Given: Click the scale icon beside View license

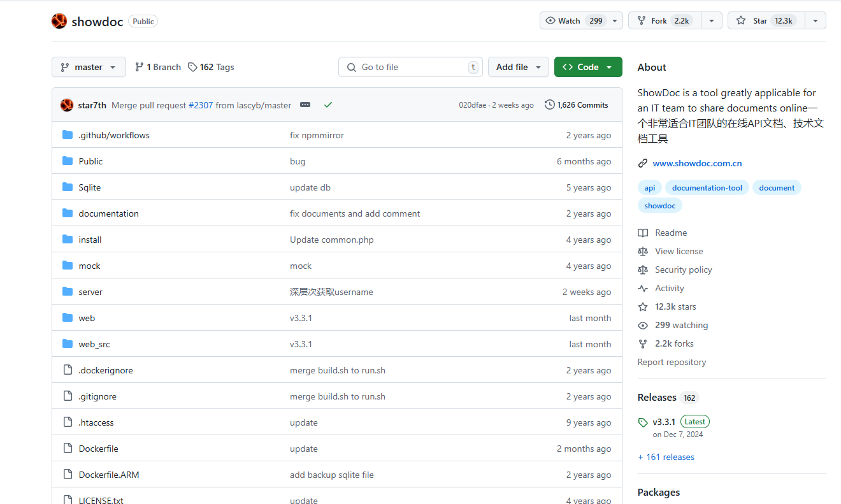Looking at the screenshot, I should tap(643, 251).
